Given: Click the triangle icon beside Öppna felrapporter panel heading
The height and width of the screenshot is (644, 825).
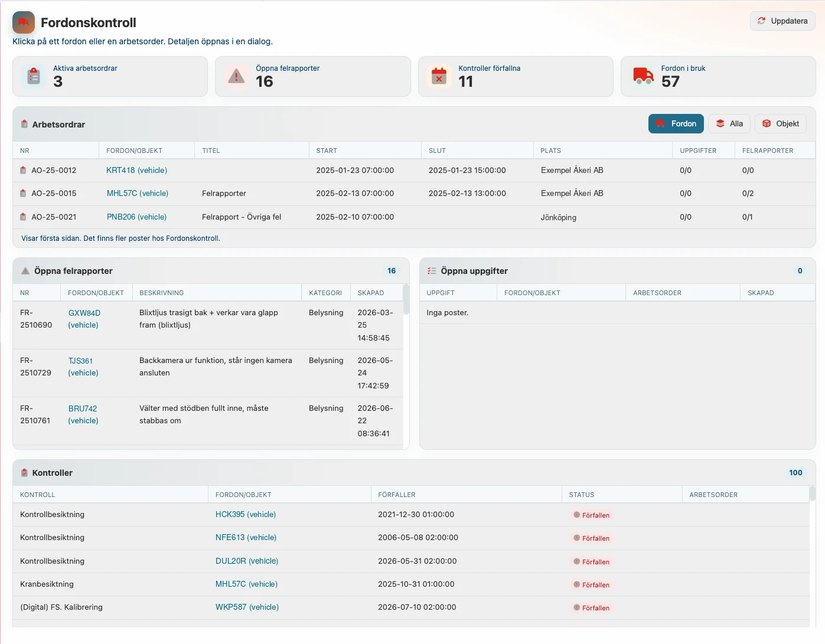Looking at the screenshot, I should [25, 271].
